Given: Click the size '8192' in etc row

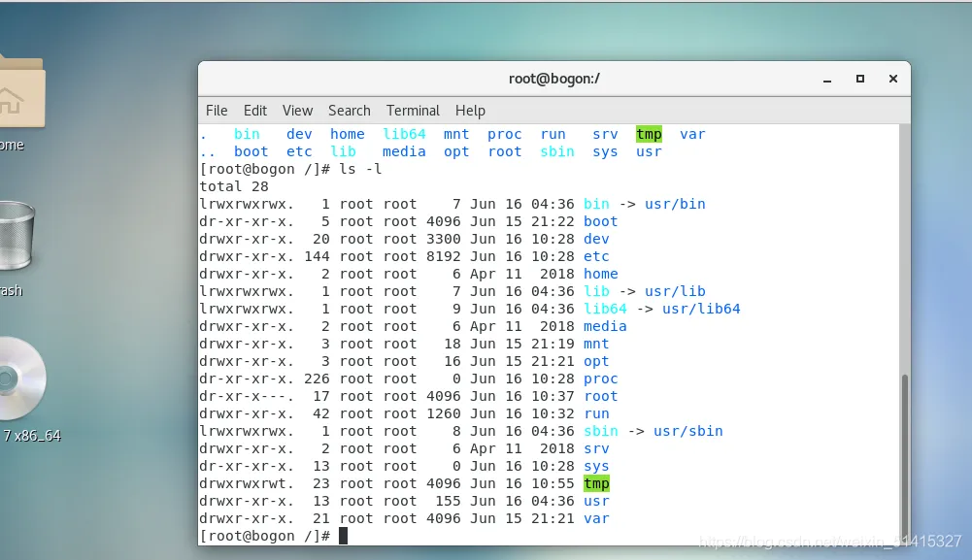Looking at the screenshot, I should point(443,256).
